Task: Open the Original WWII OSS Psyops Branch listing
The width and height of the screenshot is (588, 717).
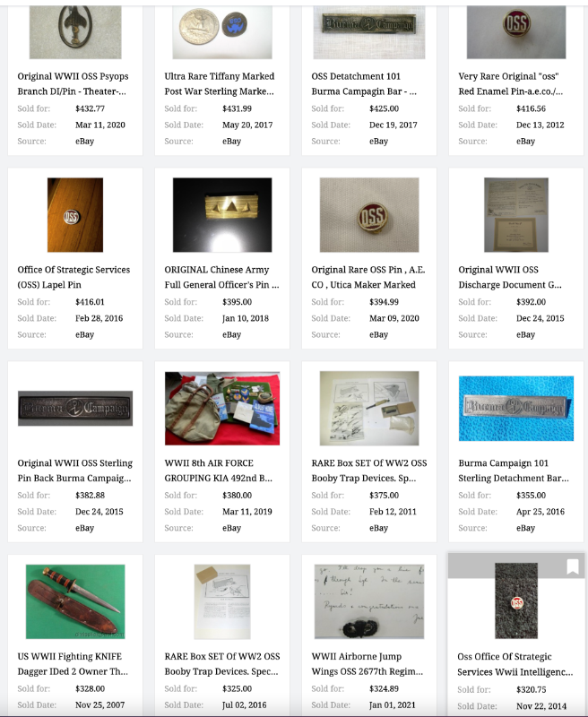Action: (x=73, y=83)
